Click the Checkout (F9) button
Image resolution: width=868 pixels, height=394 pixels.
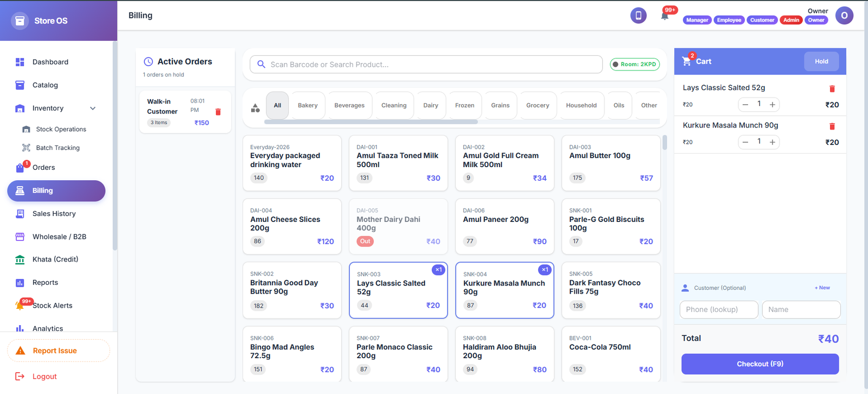click(760, 364)
